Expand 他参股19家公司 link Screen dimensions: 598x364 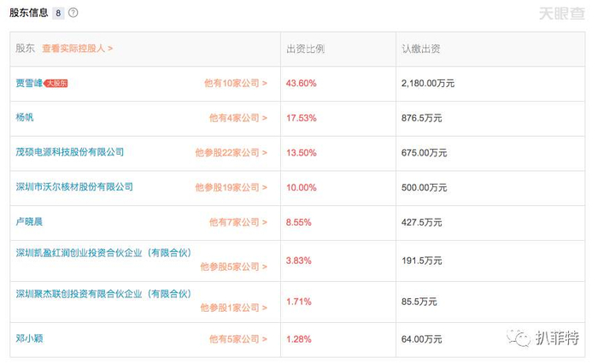pos(231,187)
